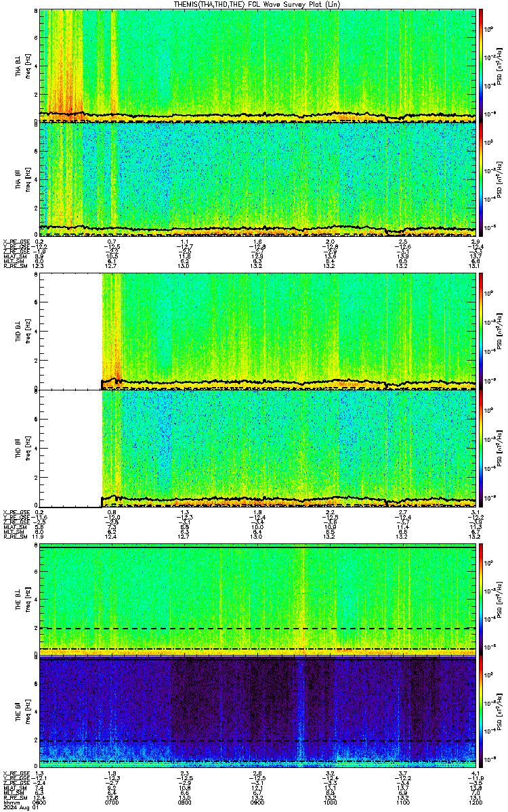Click the THA perpendicular B spectrogram panel
Image resolution: width=508 pixels, height=812 pixels.
click(x=257, y=65)
